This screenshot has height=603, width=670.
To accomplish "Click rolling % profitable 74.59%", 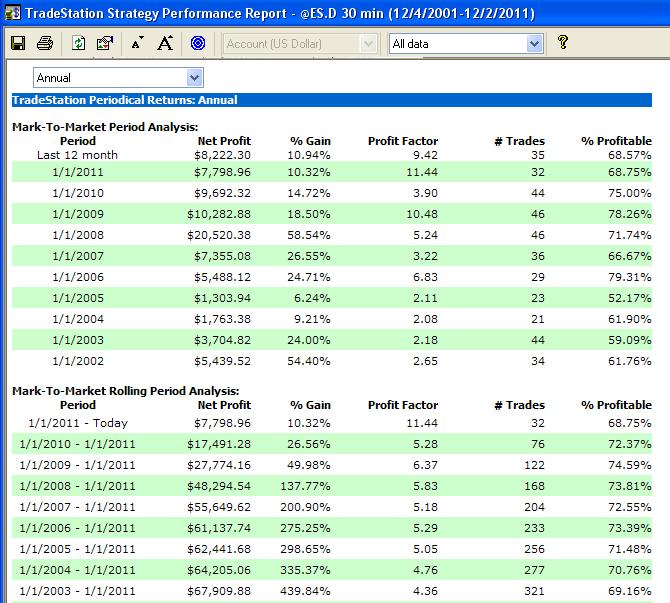I will coord(629,465).
